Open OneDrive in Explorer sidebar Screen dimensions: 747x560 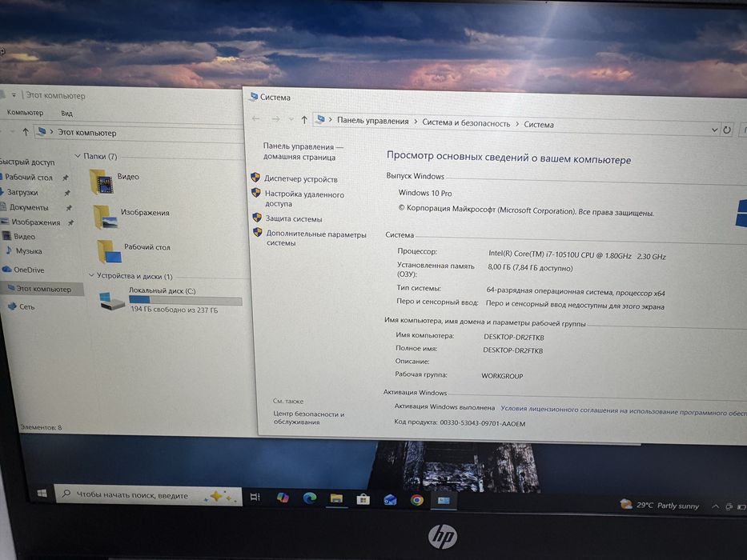[x=29, y=270]
